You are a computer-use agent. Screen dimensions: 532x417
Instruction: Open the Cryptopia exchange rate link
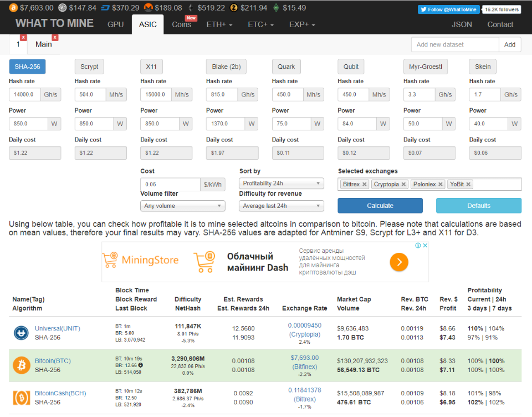305,330
